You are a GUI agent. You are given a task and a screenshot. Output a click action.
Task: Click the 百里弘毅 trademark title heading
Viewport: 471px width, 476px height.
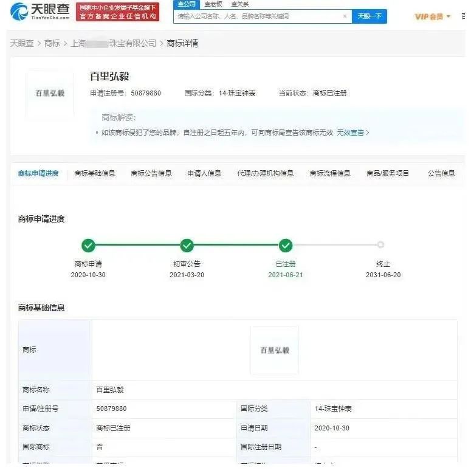tap(109, 76)
